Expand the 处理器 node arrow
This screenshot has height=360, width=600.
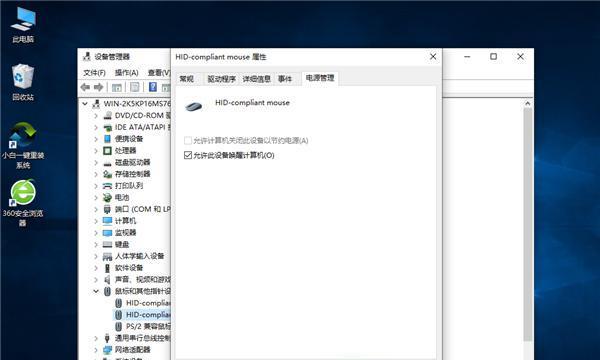96,150
